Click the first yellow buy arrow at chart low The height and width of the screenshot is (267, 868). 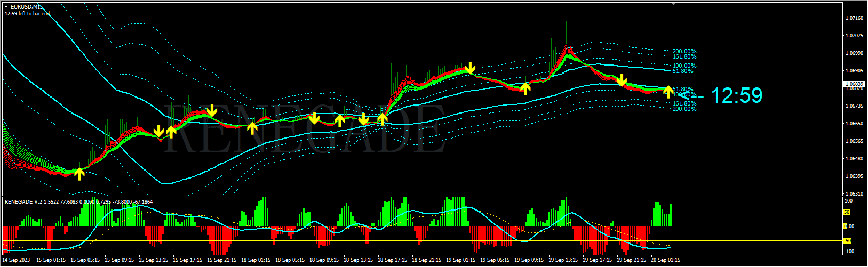click(x=79, y=174)
